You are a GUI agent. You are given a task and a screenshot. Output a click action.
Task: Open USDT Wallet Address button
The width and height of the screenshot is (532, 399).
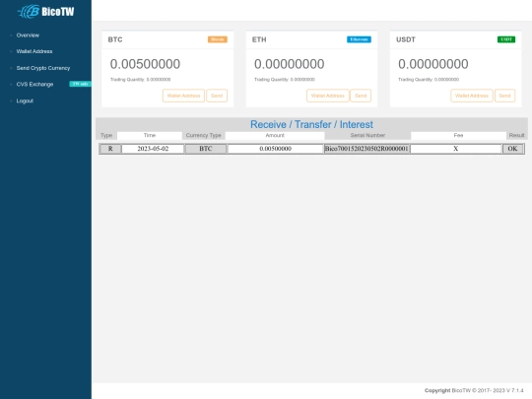[472, 96]
